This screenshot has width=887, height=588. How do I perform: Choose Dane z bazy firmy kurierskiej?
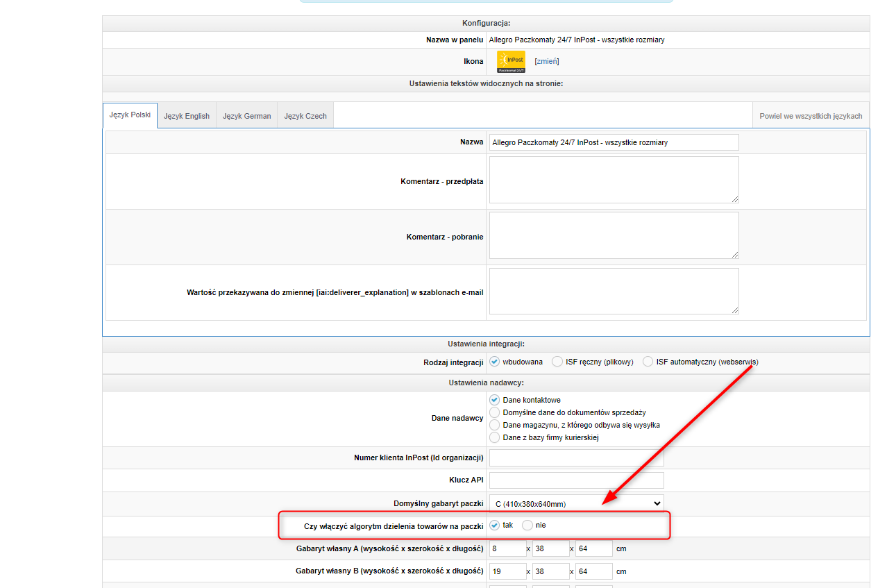pyautogui.click(x=495, y=437)
